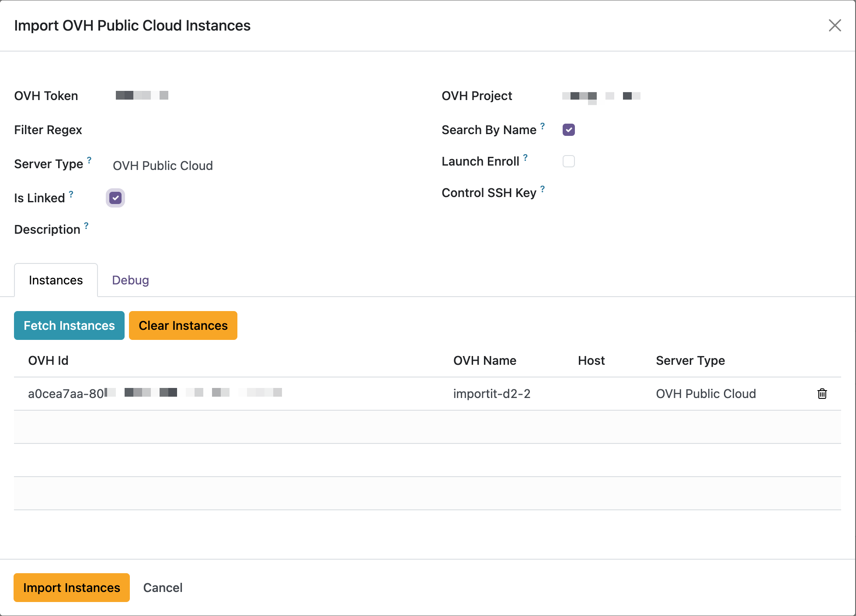The image size is (856, 616).
Task: Show help tooltip for Launch Enroll
Action: pos(525,157)
